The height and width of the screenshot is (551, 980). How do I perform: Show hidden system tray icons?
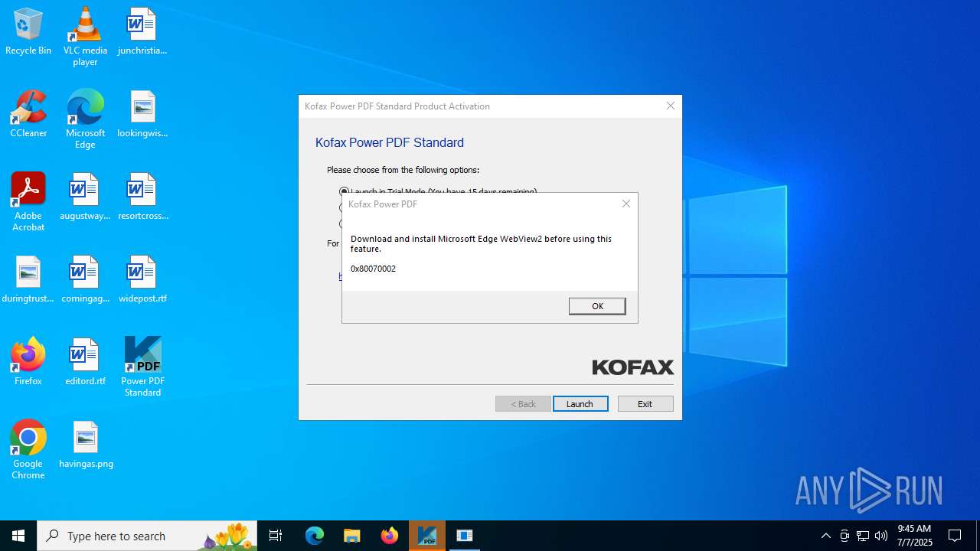click(825, 536)
